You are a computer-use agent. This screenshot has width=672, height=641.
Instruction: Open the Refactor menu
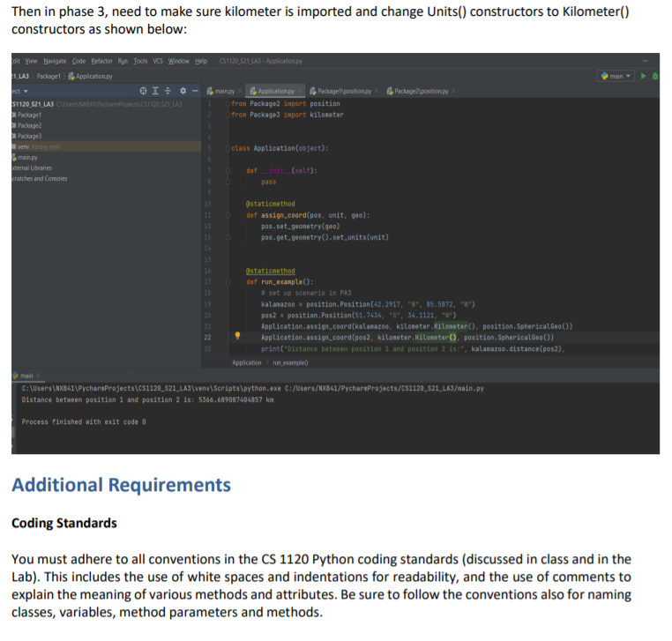(x=101, y=61)
